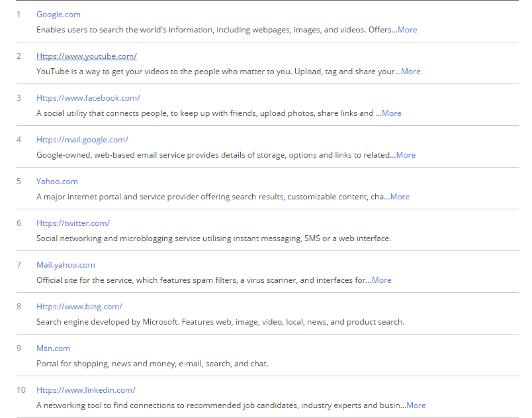Screen dimensions: 532x418
Task: Open the Https://www.facebook.com/ link
Action: 88,98
